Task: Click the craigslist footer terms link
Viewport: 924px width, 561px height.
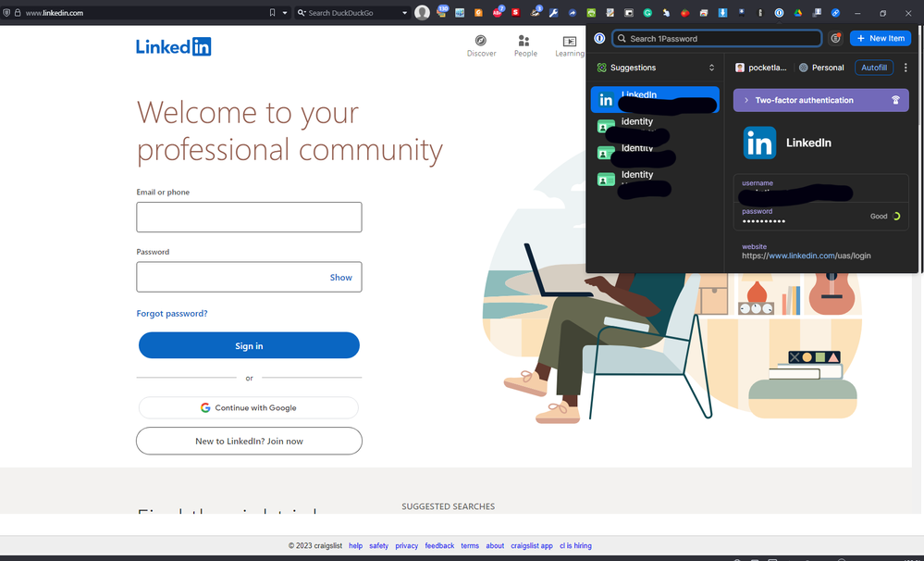Action: point(470,545)
